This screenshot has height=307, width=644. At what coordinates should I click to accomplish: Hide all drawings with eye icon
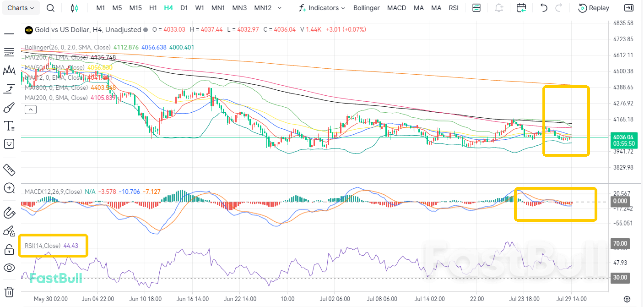pos(9,268)
